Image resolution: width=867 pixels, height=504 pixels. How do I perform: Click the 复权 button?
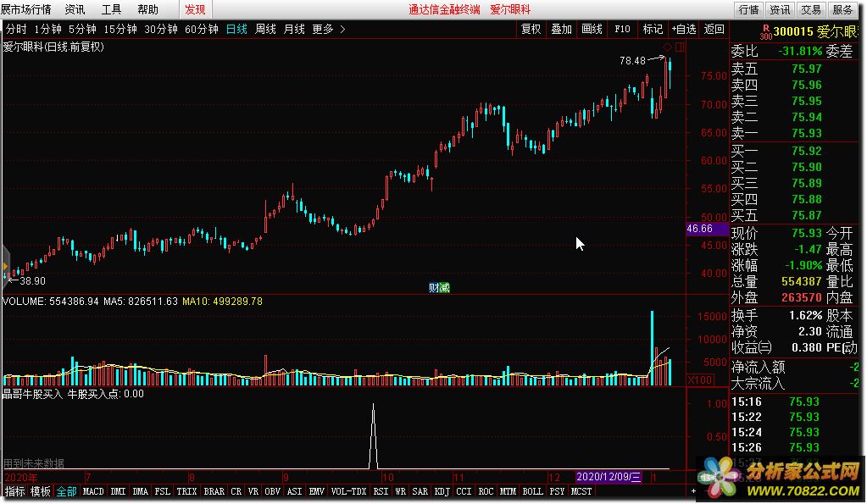point(531,30)
